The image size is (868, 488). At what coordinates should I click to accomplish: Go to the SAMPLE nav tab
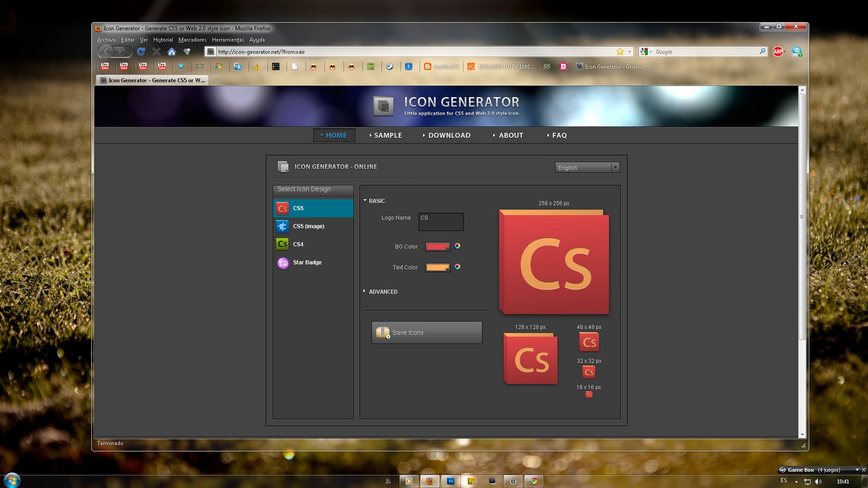[x=386, y=135]
